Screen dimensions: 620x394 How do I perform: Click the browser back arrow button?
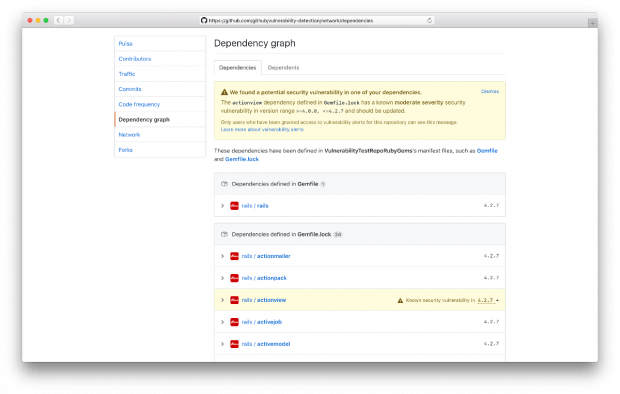click(58, 20)
